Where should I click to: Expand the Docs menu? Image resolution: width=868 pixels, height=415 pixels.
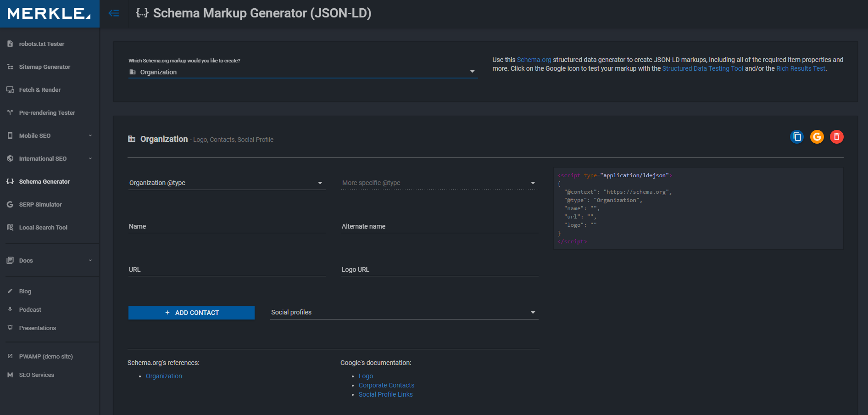[x=50, y=260]
